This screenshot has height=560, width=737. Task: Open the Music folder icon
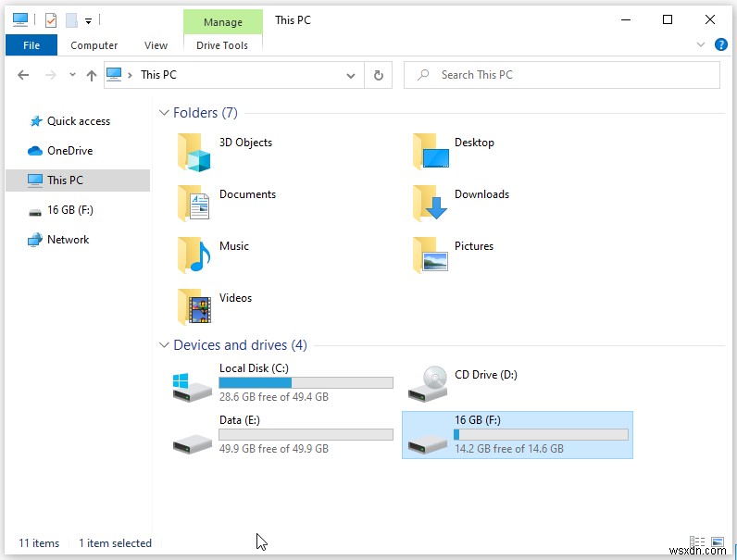[194, 255]
